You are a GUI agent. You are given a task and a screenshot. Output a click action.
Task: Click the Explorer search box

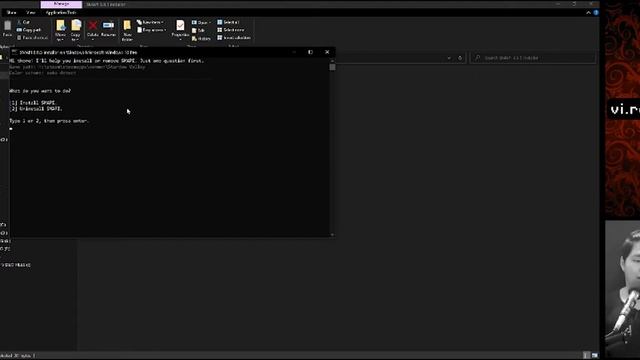[x=533, y=58]
